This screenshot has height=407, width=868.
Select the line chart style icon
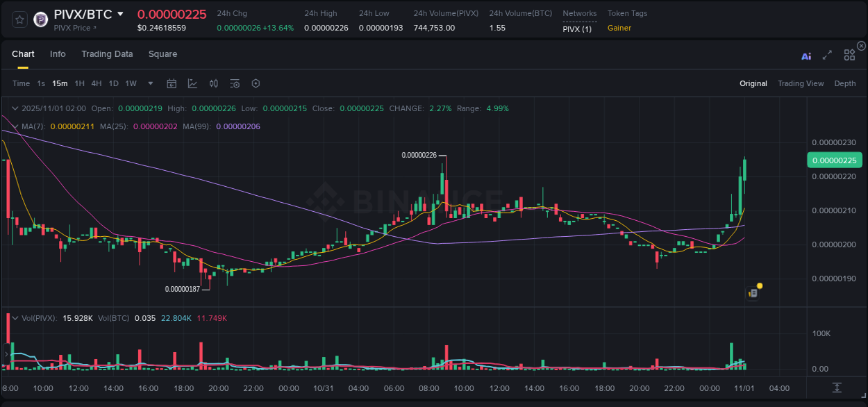[192, 83]
